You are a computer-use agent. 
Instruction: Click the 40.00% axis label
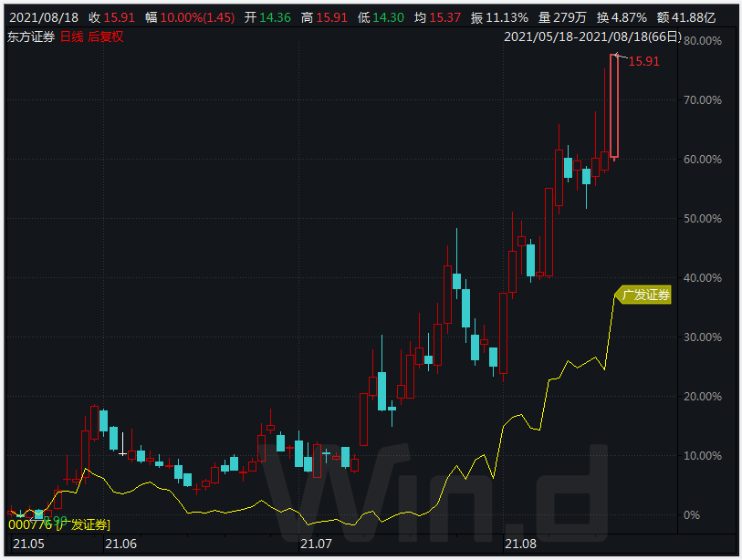(703, 278)
